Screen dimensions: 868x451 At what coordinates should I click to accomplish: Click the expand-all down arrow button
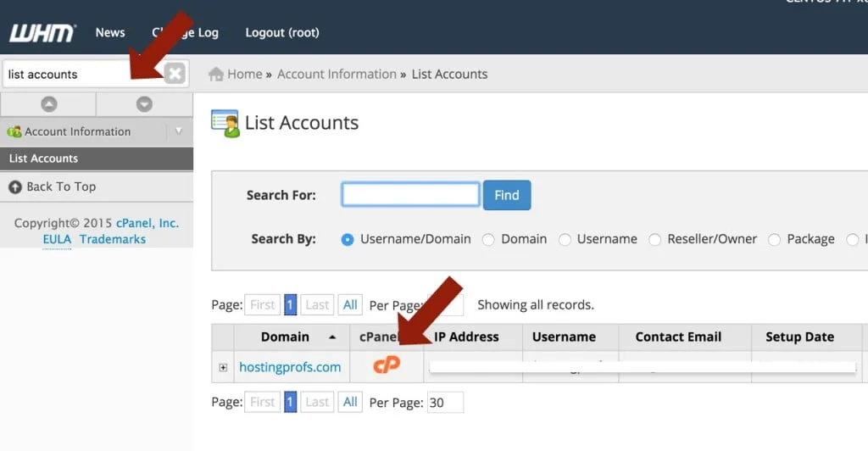coord(144,104)
